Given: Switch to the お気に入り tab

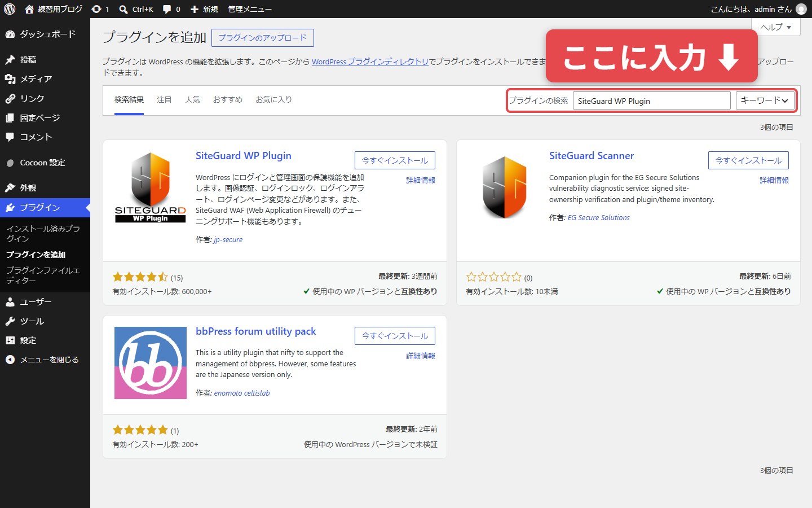Looking at the screenshot, I should 273,100.
